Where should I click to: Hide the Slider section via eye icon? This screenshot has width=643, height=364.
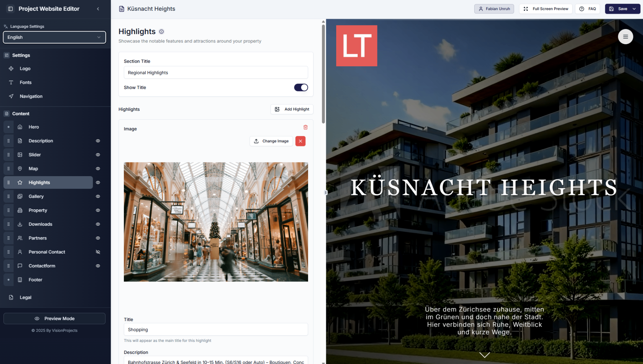click(x=98, y=155)
